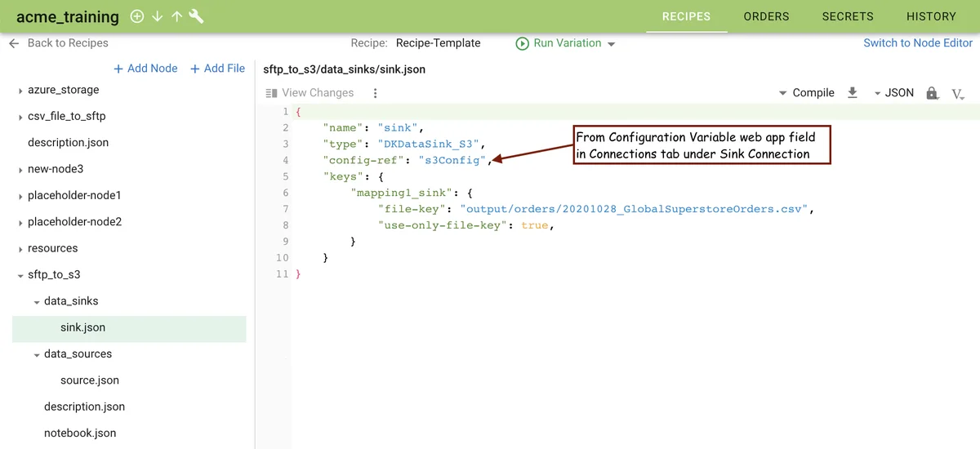Expand the azure_storage tree node

(x=20, y=91)
